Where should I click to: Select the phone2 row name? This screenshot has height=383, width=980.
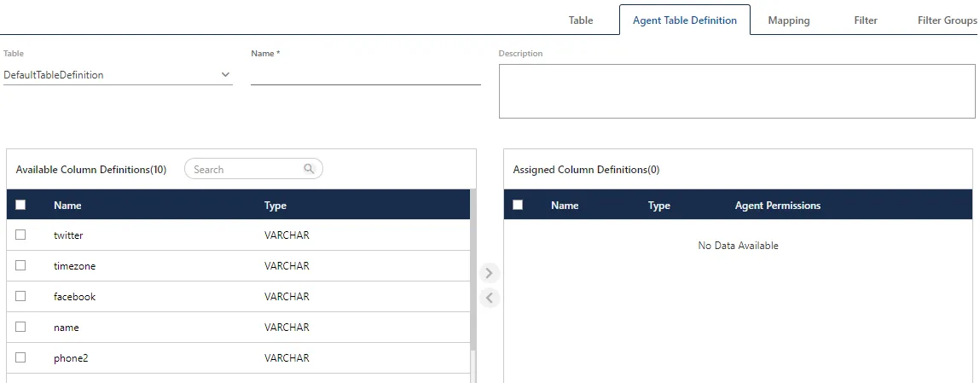pos(72,358)
